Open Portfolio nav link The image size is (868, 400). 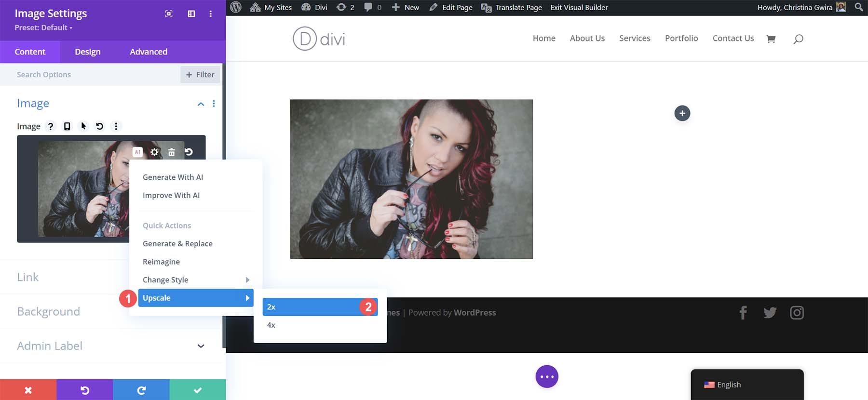[681, 38]
